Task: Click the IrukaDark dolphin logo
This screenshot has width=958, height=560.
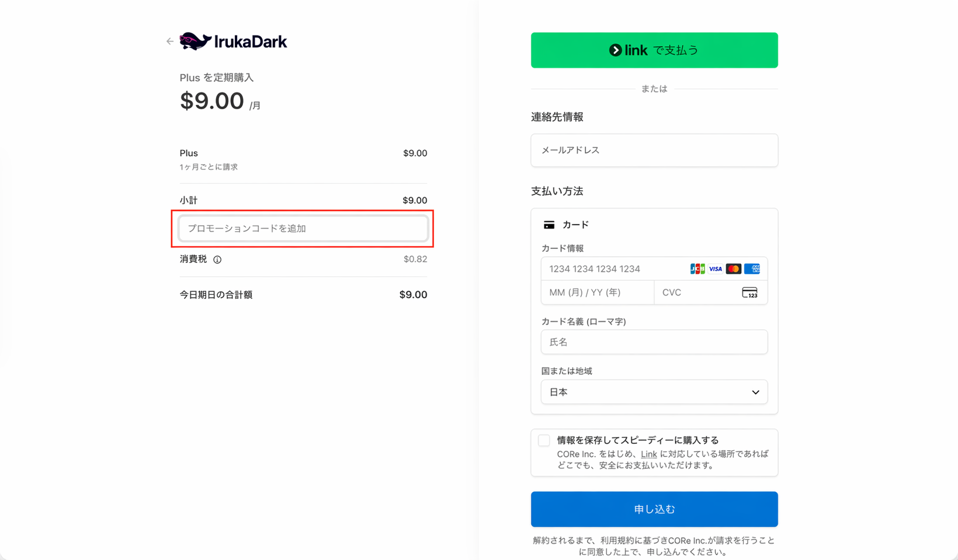Action: [x=196, y=41]
